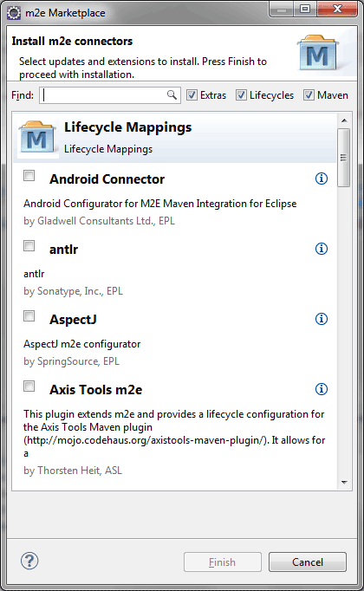The image size is (364, 591).
Task: Tick the antlr checkbox
Action: tap(29, 246)
